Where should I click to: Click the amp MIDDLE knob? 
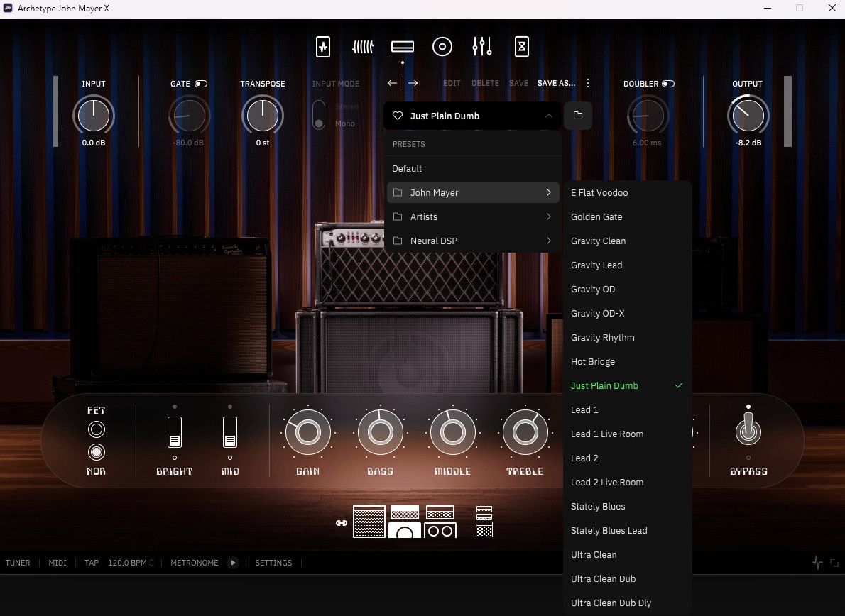[453, 432]
